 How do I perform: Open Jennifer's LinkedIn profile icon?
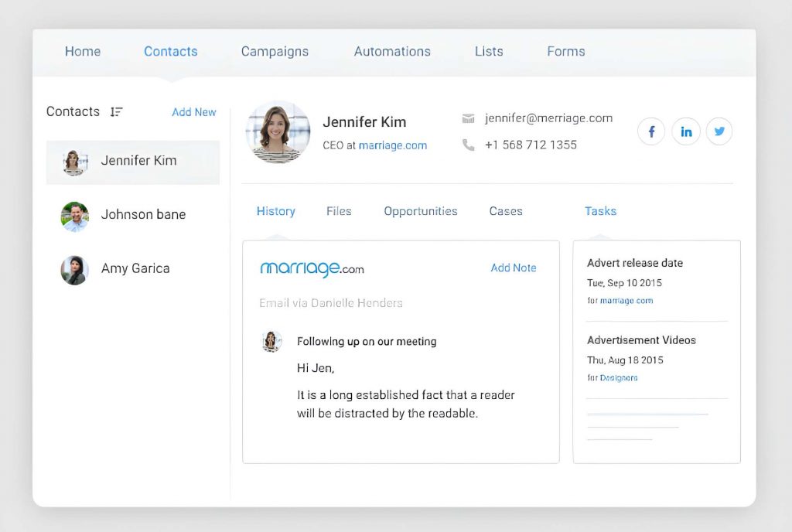(x=686, y=131)
